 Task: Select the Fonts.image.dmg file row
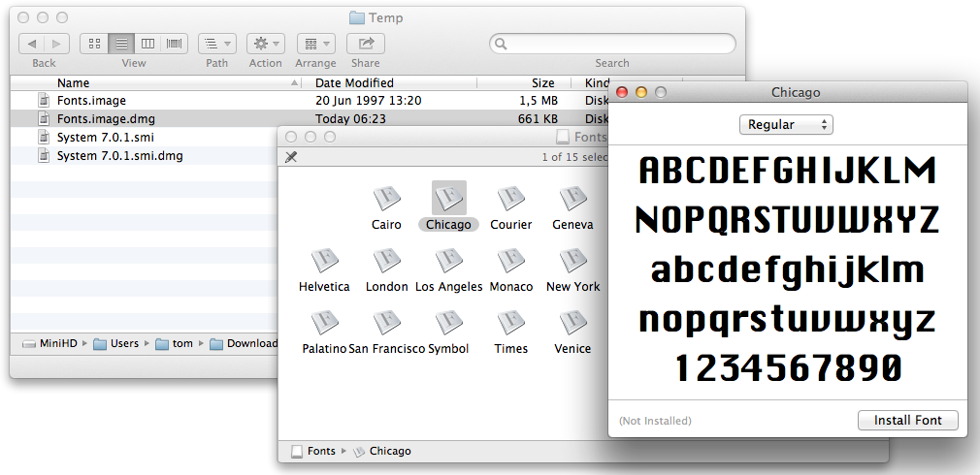coord(310,118)
